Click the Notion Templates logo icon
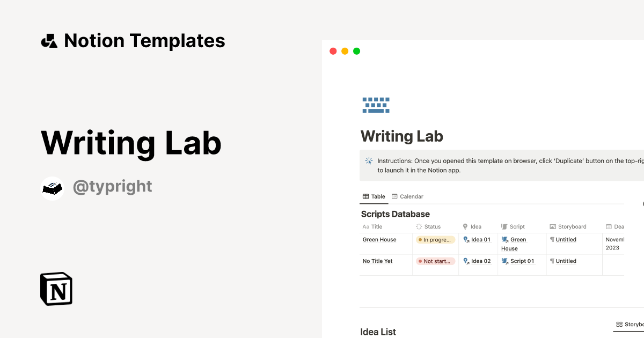The height and width of the screenshot is (338, 644). pyautogui.click(x=49, y=40)
